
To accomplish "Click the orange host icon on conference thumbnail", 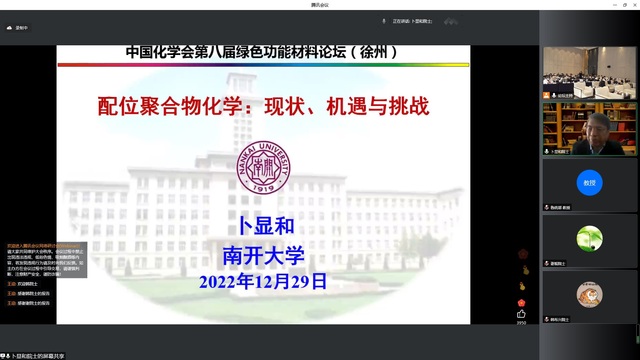I will pyautogui.click(x=546, y=95).
